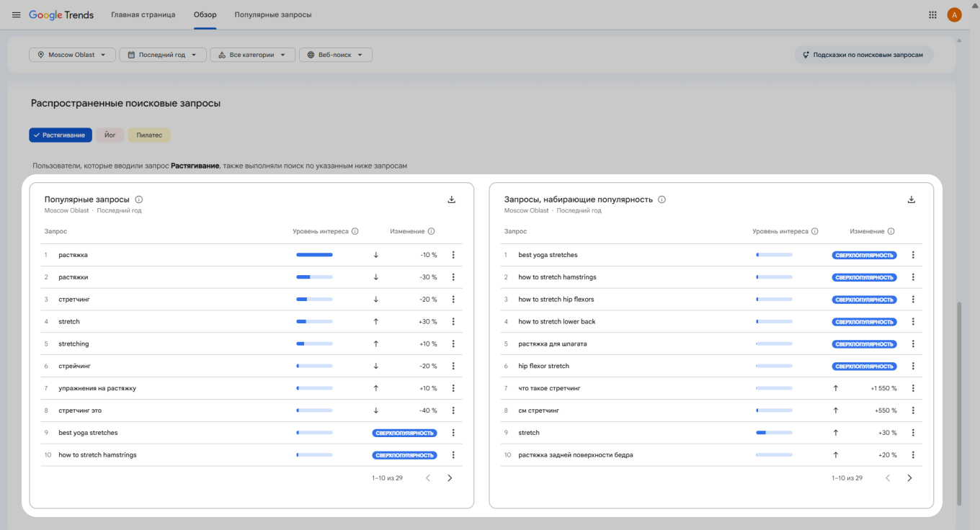Open the Moscow Oblast region dropdown
The image size is (980, 530).
click(x=72, y=55)
